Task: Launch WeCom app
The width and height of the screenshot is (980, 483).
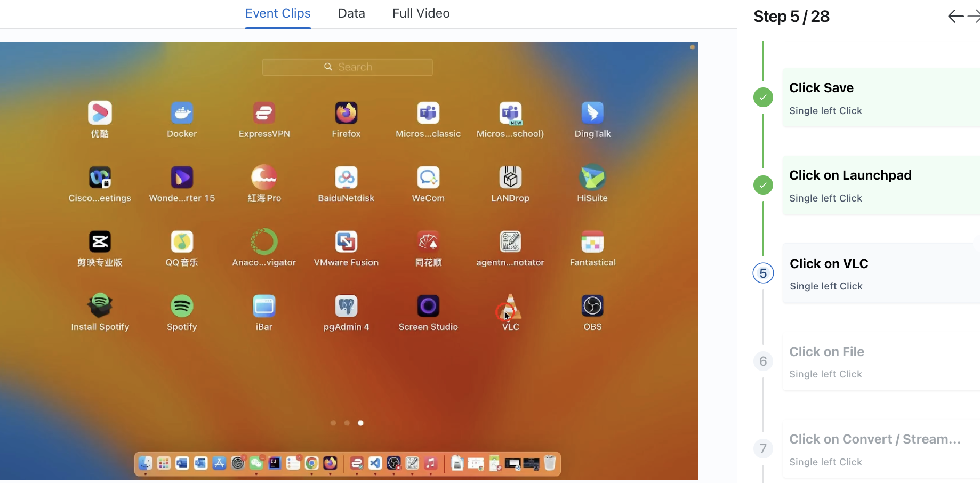Action: pyautogui.click(x=428, y=177)
